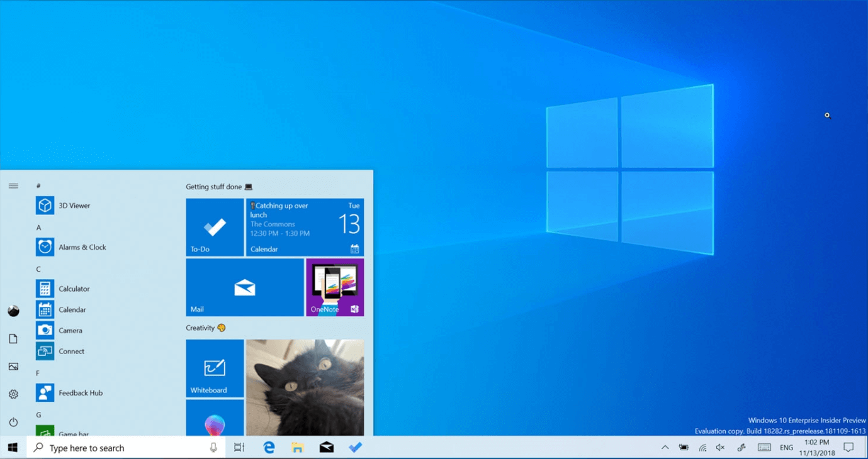Click the muted volume tray icon
The image size is (868, 459).
pyautogui.click(x=721, y=448)
